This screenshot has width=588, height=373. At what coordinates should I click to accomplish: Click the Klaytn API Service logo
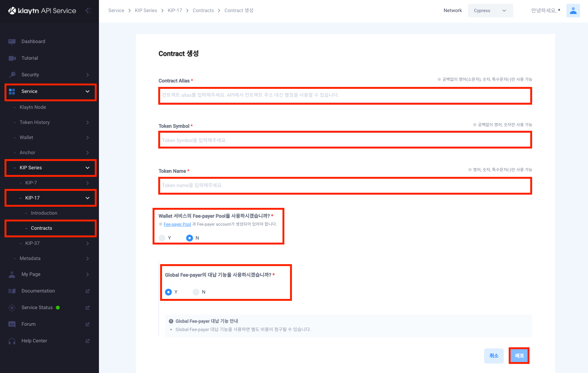click(x=42, y=11)
